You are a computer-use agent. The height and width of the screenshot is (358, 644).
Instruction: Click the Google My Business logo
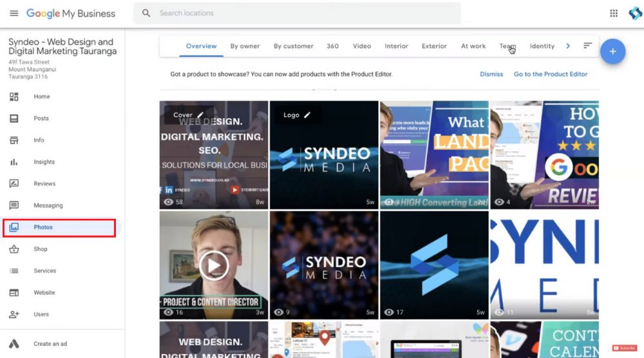[x=71, y=14]
